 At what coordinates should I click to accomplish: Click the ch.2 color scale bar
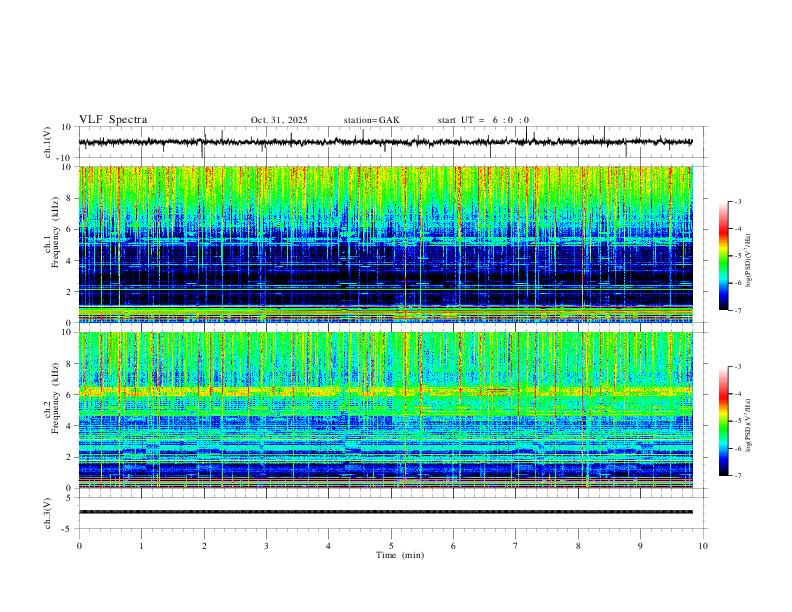pyautogui.click(x=723, y=421)
